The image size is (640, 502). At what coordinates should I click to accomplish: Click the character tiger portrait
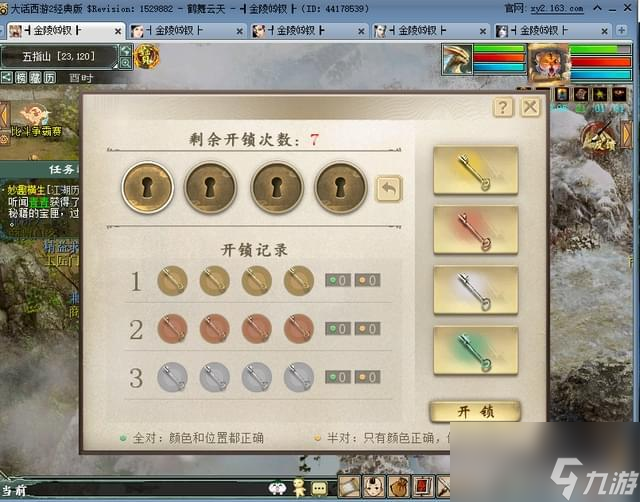[548, 63]
